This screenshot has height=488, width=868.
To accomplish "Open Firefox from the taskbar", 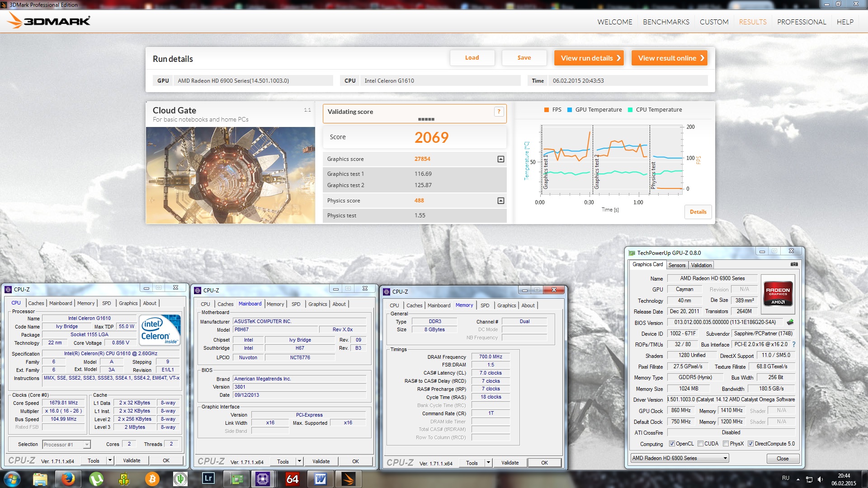I will click(x=68, y=479).
